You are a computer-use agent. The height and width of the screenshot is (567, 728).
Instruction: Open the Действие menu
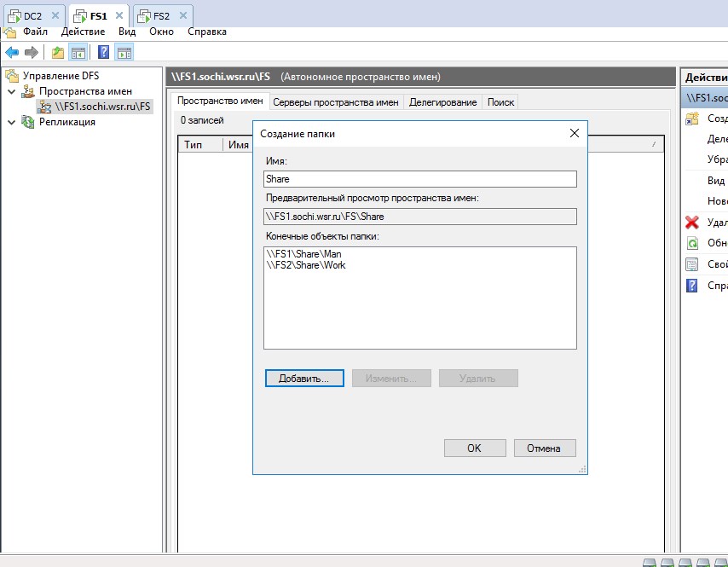pos(83,32)
